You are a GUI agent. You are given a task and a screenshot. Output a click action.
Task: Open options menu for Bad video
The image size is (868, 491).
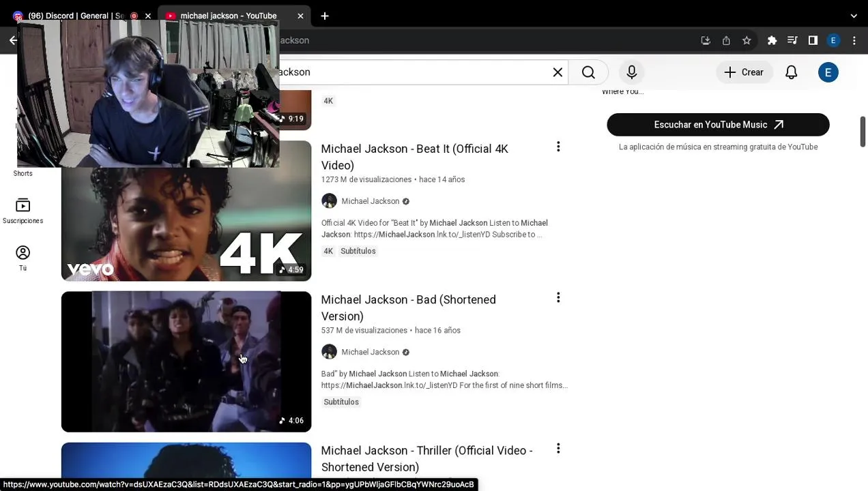[x=558, y=297]
